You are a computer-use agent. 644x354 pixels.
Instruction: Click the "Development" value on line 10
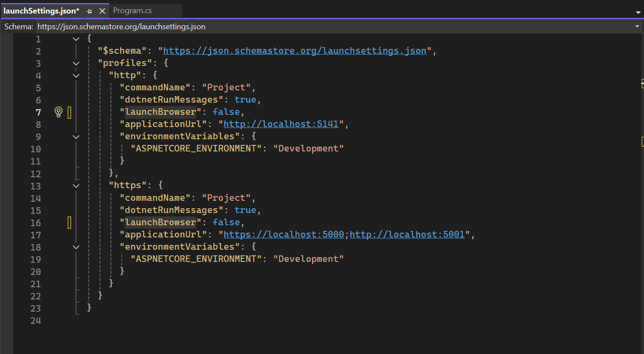pyautogui.click(x=308, y=148)
